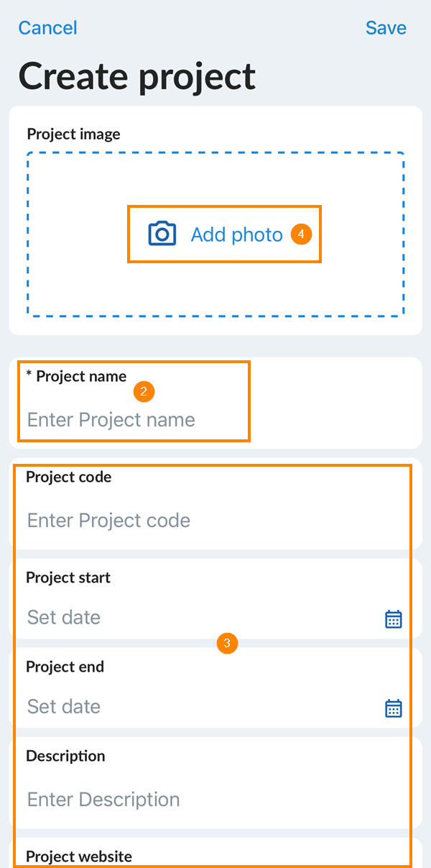Click the orange badge numbered 3

(227, 644)
